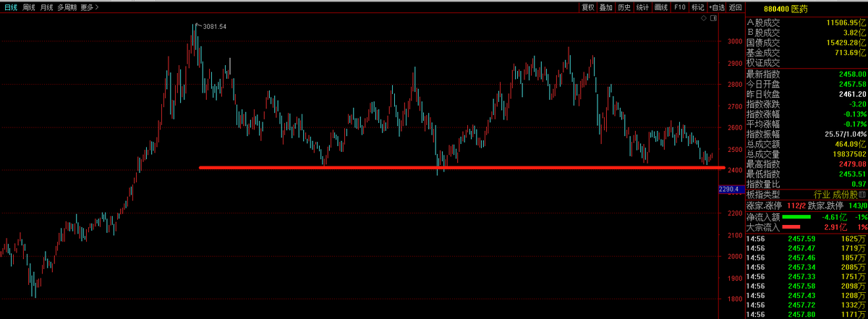Viewport: 868px width, 319px height.
Task: Open the 多周期 multi-period view
Action: [x=68, y=7]
